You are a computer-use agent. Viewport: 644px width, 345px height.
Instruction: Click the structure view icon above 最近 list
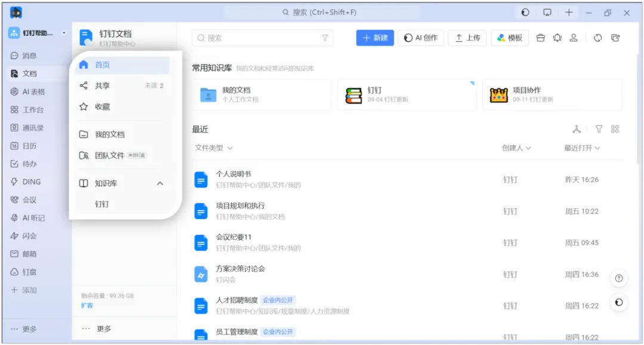[x=577, y=129]
